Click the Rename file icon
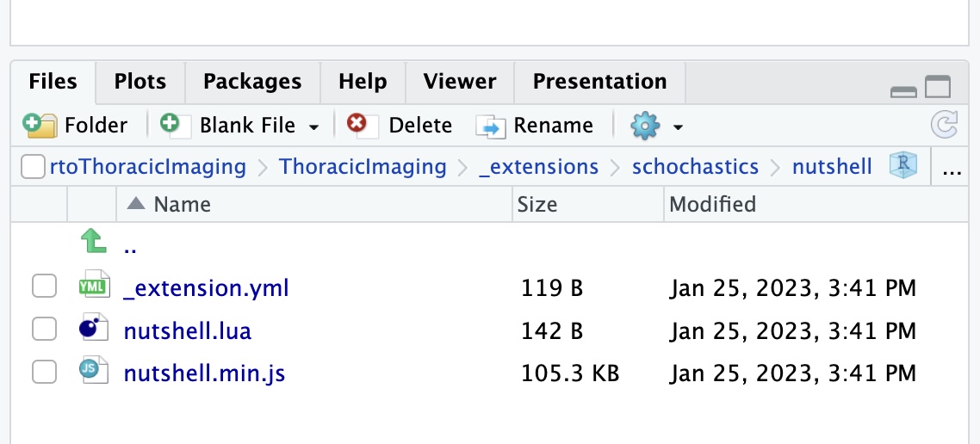 (x=490, y=126)
